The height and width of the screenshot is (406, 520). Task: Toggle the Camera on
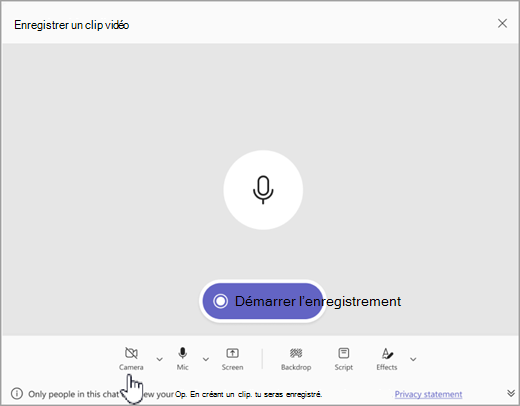point(131,359)
